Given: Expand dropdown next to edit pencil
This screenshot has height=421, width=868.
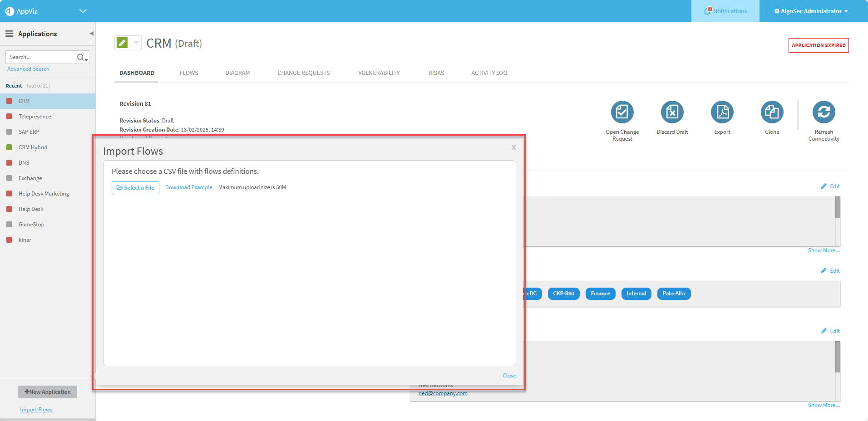Looking at the screenshot, I should pos(136,43).
